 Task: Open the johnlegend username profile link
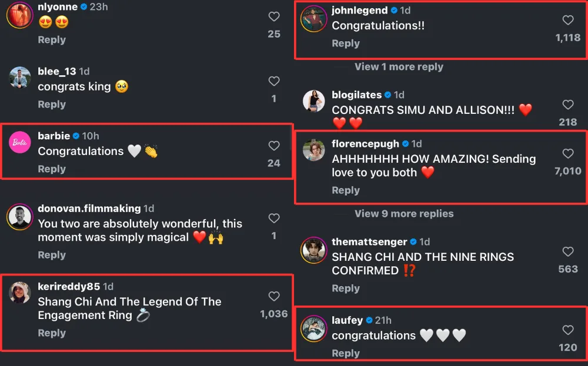pyautogui.click(x=359, y=11)
